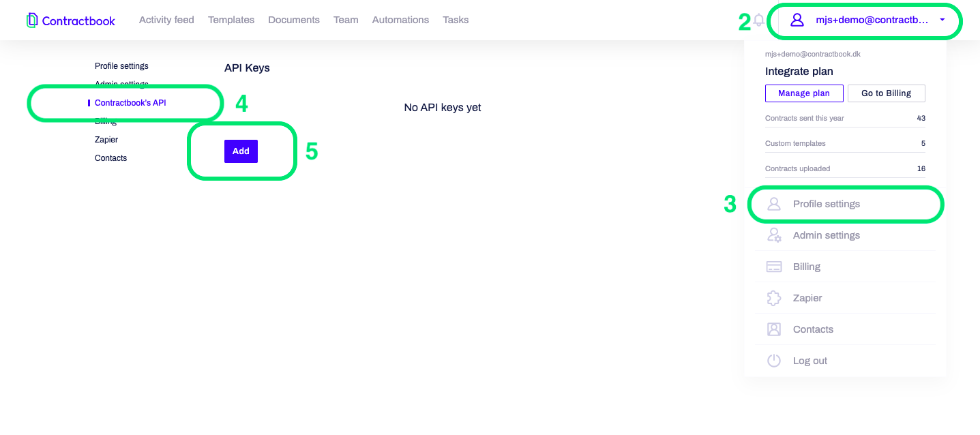The width and height of the screenshot is (980, 435).
Task: Open Documents in top navigation
Action: [294, 20]
